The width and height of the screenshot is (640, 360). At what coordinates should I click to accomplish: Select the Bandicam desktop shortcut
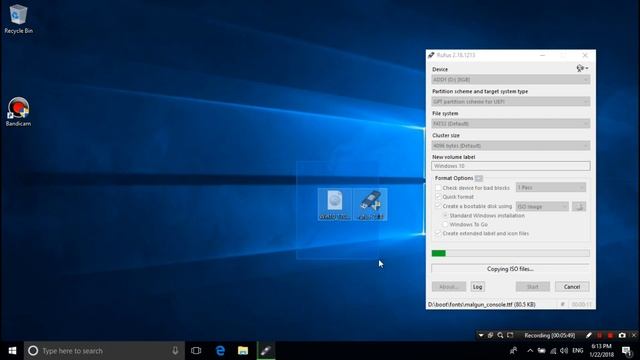[x=18, y=112]
